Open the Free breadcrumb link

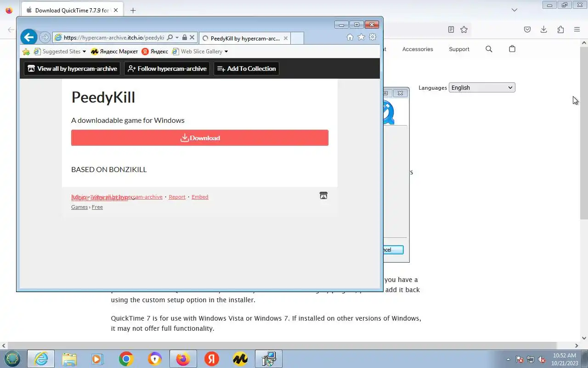pyautogui.click(x=97, y=207)
